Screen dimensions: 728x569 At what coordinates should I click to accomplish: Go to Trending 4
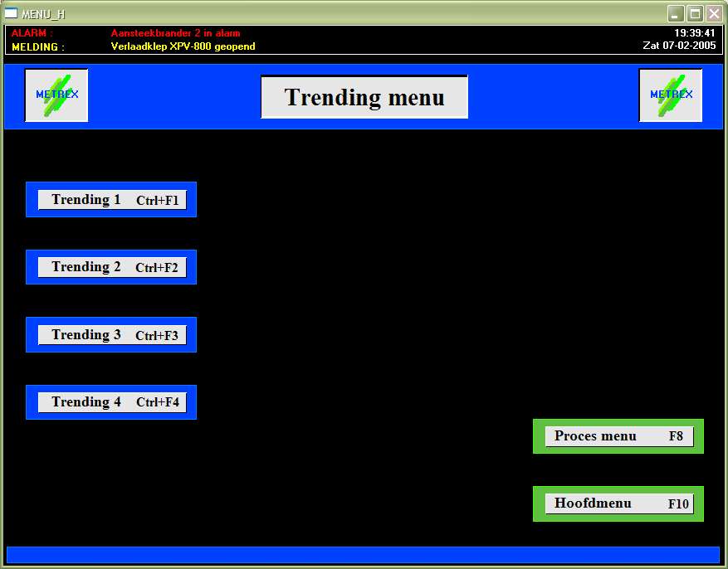pos(112,402)
